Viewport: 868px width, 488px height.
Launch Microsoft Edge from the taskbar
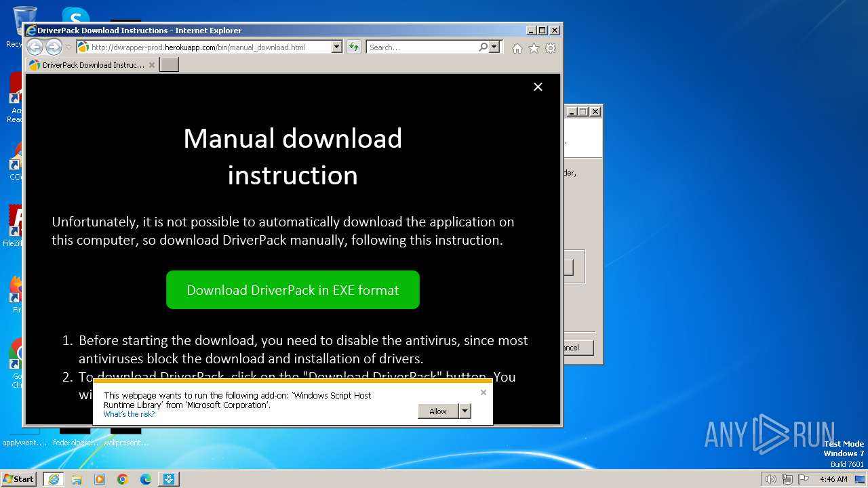(x=146, y=479)
